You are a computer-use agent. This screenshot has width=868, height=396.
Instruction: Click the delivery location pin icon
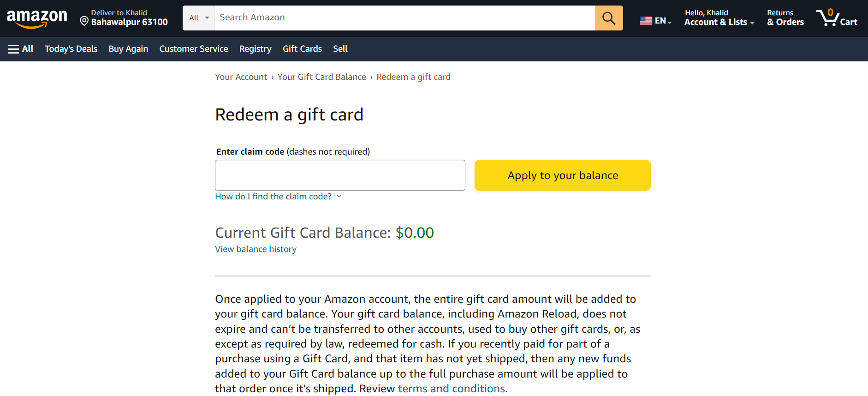(x=84, y=21)
